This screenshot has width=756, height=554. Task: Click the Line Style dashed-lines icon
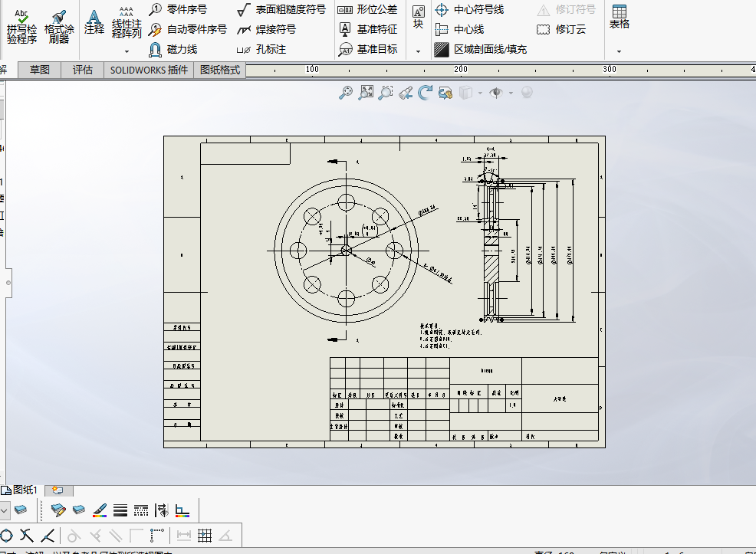pyautogui.click(x=141, y=510)
